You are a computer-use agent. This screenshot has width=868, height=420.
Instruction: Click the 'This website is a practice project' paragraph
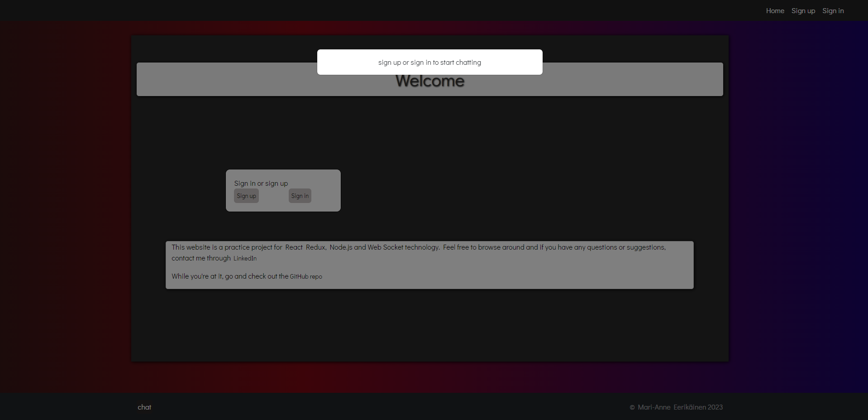419,253
